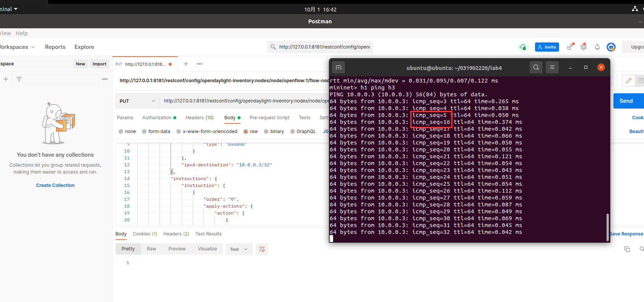Select the GraphQL body type
This screenshot has height=302, width=644.
pos(303,132)
